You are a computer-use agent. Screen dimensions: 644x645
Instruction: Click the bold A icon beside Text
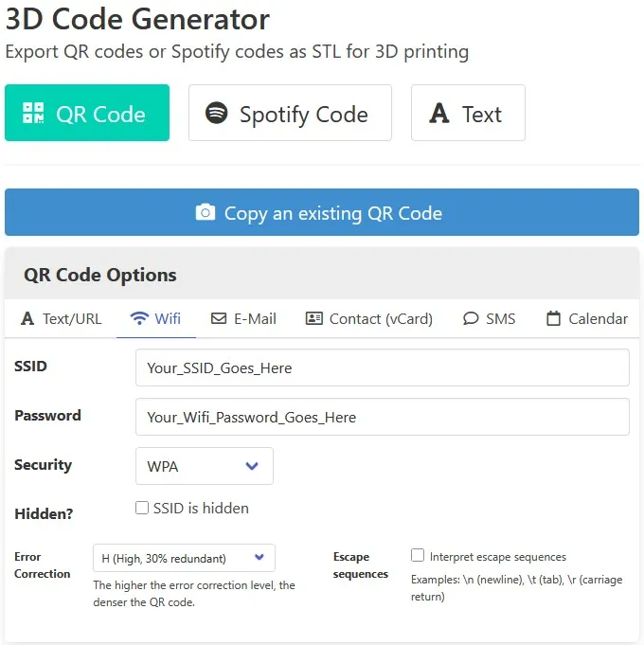point(438,113)
